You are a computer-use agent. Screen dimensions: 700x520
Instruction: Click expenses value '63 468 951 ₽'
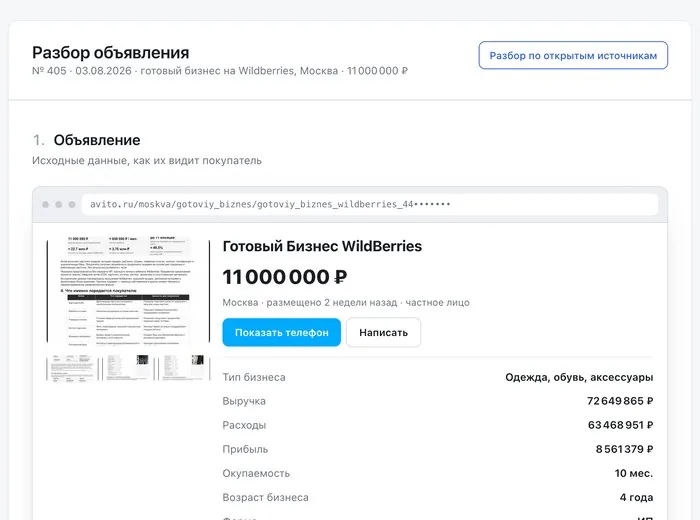(x=621, y=425)
